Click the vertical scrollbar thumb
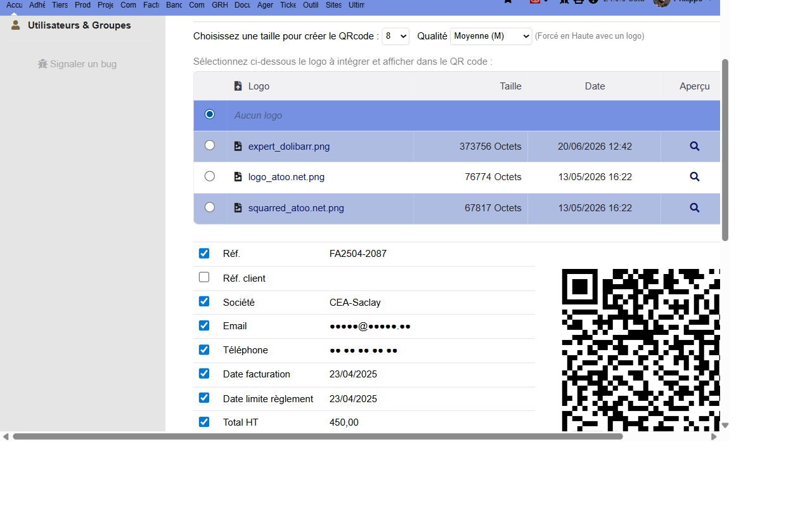812x510 pixels. pos(725,150)
